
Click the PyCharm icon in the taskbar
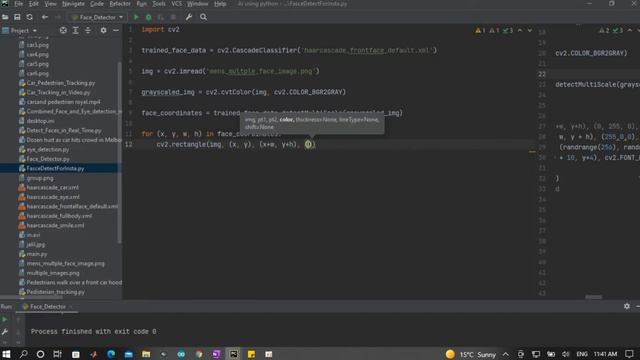coord(233,354)
